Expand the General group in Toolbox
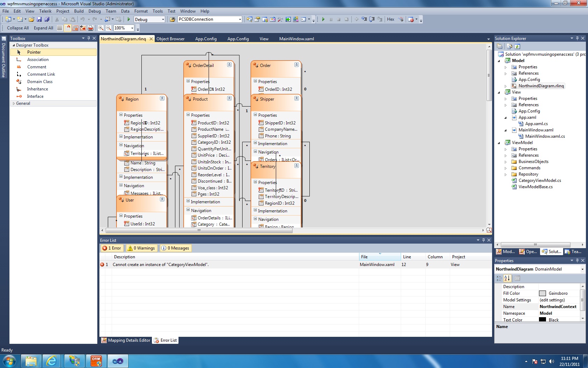This screenshot has height=368, width=588. (14, 103)
